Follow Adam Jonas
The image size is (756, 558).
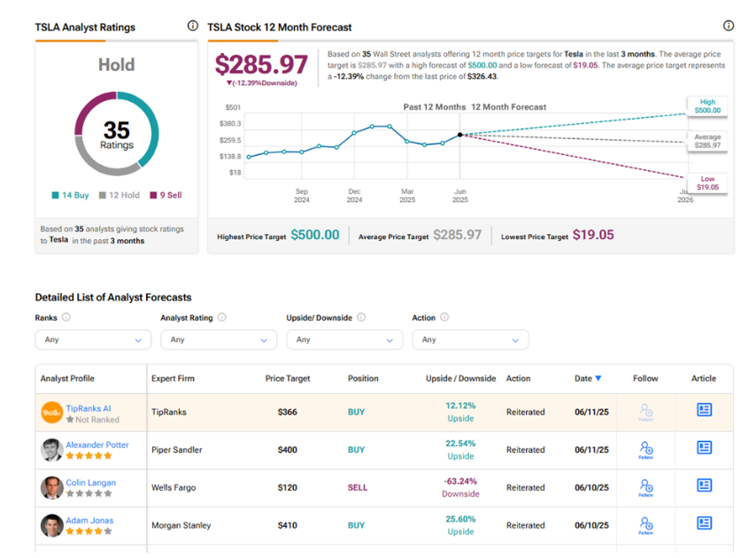[646, 525]
